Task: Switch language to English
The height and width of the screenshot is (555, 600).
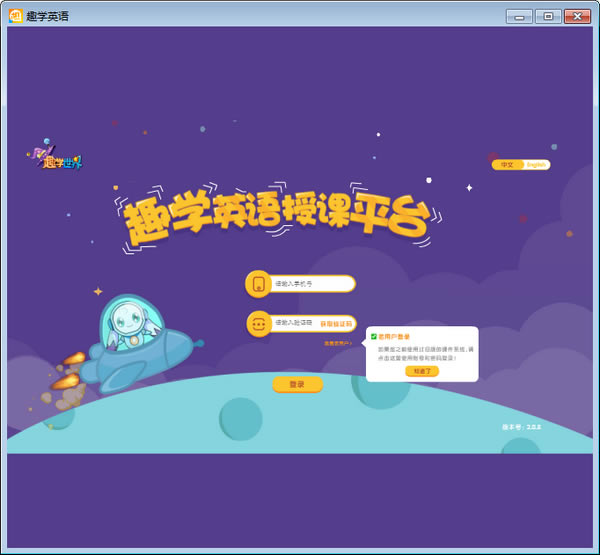Action: coord(536,165)
